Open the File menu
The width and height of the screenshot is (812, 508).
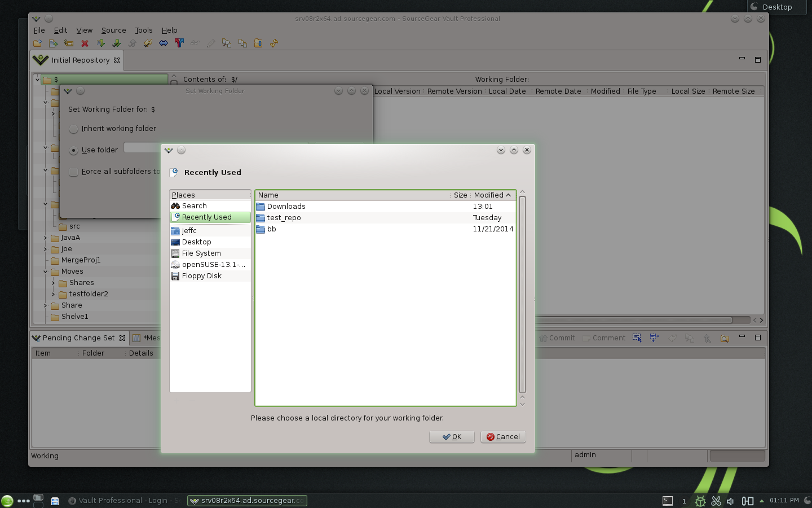39,30
